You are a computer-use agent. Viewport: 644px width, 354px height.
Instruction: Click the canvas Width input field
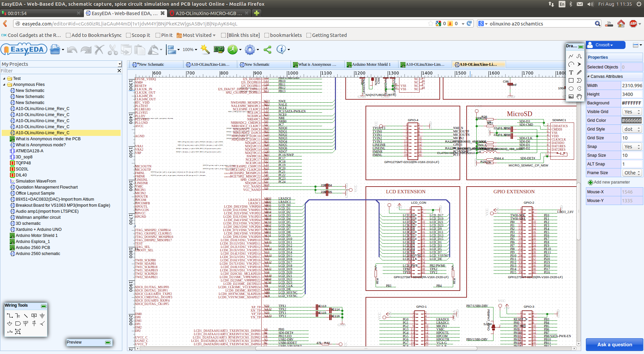pyautogui.click(x=632, y=86)
